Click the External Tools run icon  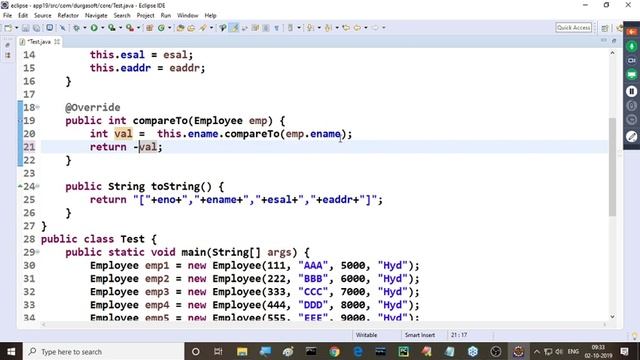click(130, 28)
